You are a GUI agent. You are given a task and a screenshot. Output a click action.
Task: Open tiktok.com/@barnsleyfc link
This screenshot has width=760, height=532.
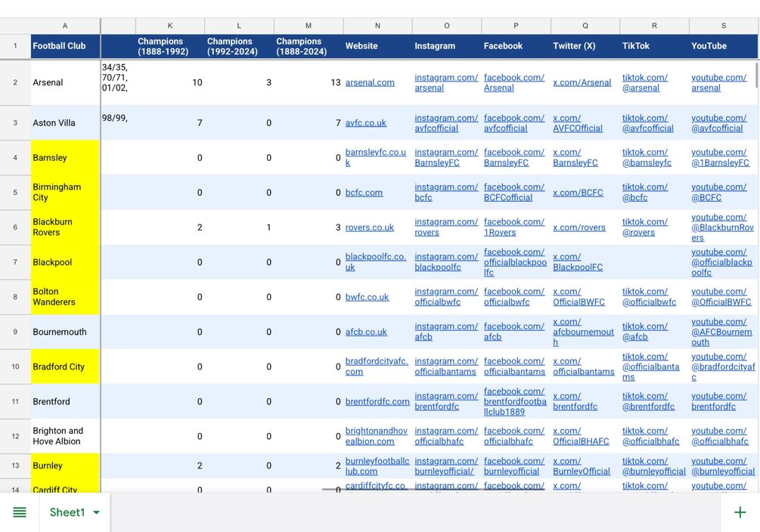(647, 157)
